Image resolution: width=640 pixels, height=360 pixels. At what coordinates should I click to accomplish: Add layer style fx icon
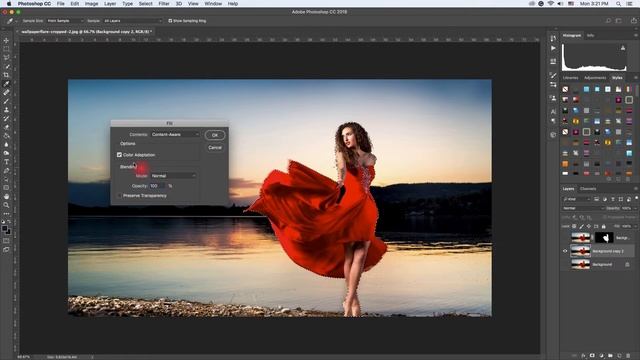tap(583, 356)
